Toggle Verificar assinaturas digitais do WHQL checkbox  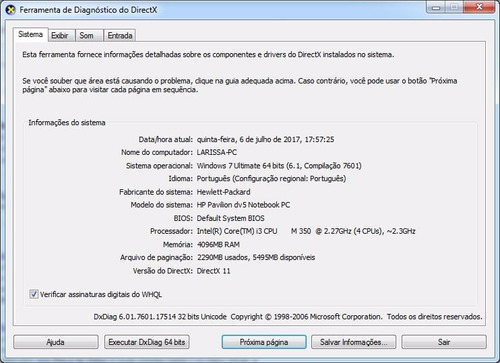[x=34, y=294]
